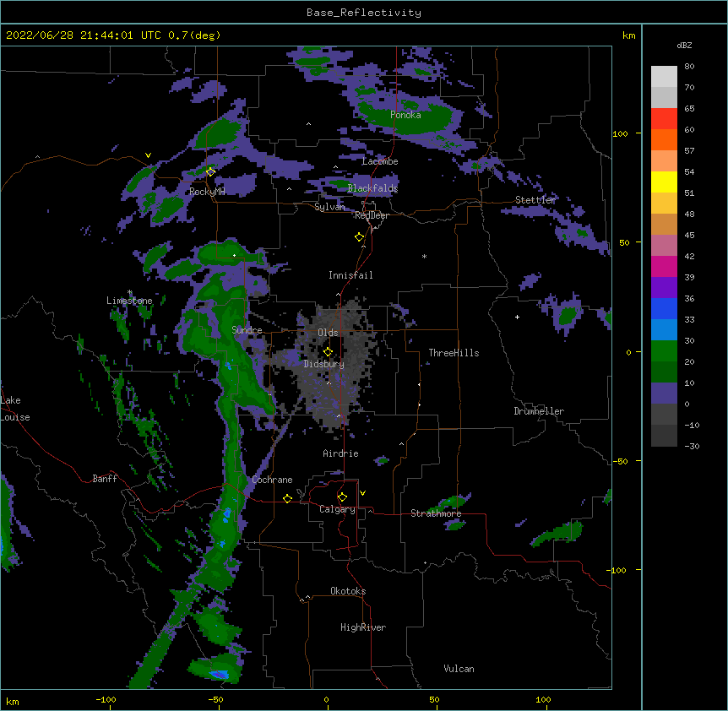Click the -30 dBZ dark gray swatch
This screenshot has height=711, width=728.
[664, 436]
